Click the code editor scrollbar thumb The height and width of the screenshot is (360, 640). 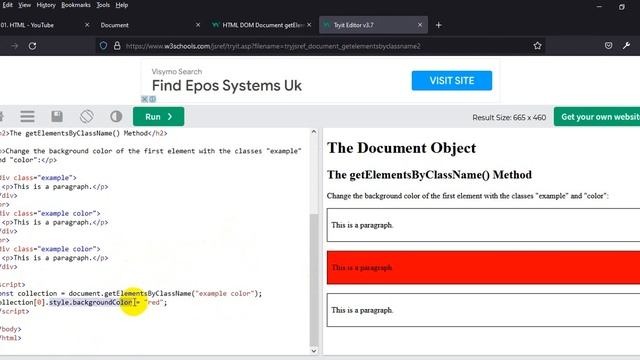[x=313, y=279]
